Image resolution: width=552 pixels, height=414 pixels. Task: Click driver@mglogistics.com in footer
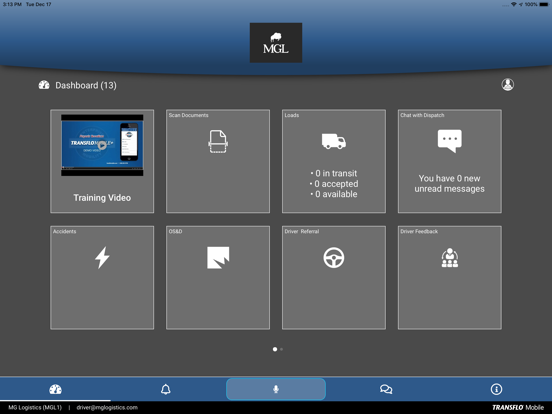coord(107,407)
